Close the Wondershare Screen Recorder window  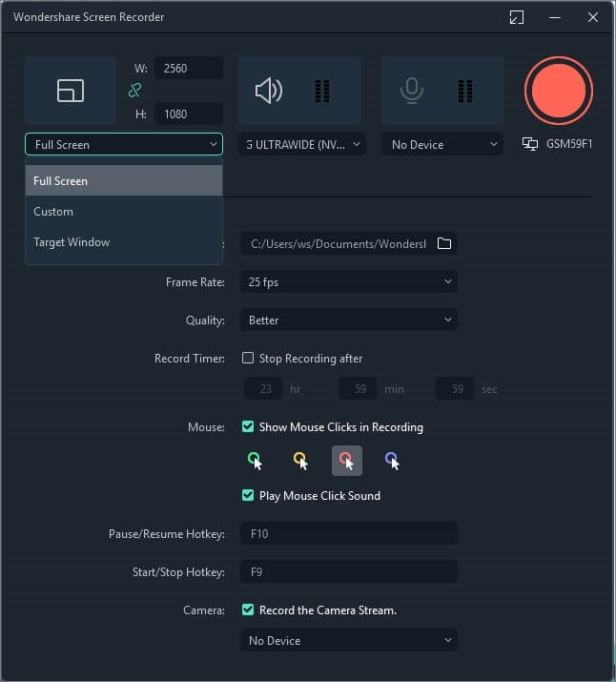[x=593, y=17]
